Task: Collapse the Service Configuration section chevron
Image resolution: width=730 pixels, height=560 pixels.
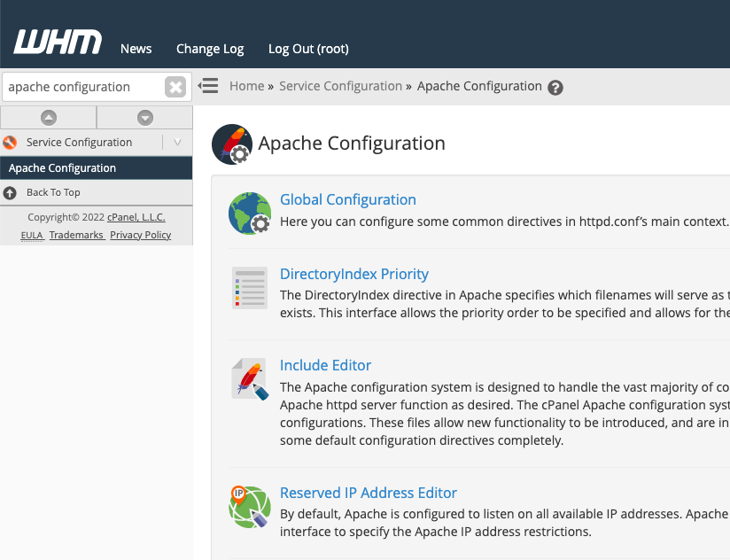Action: click(x=177, y=143)
